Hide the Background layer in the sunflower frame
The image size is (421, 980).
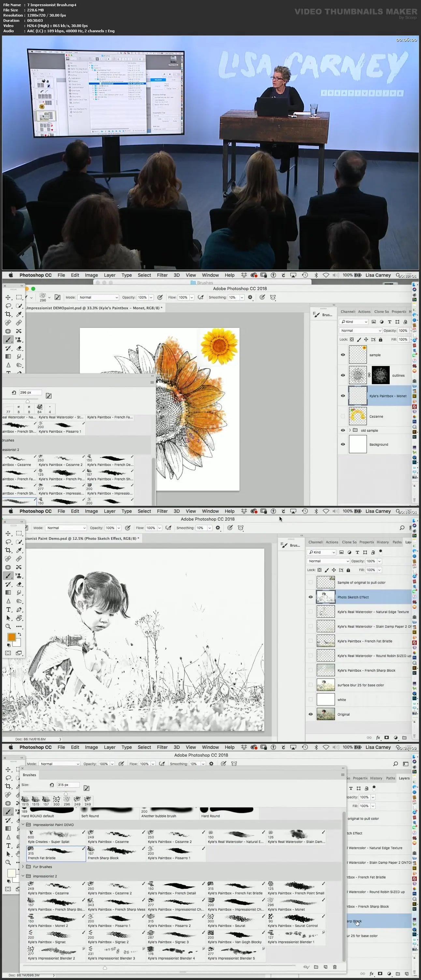[x=342, y=444]
